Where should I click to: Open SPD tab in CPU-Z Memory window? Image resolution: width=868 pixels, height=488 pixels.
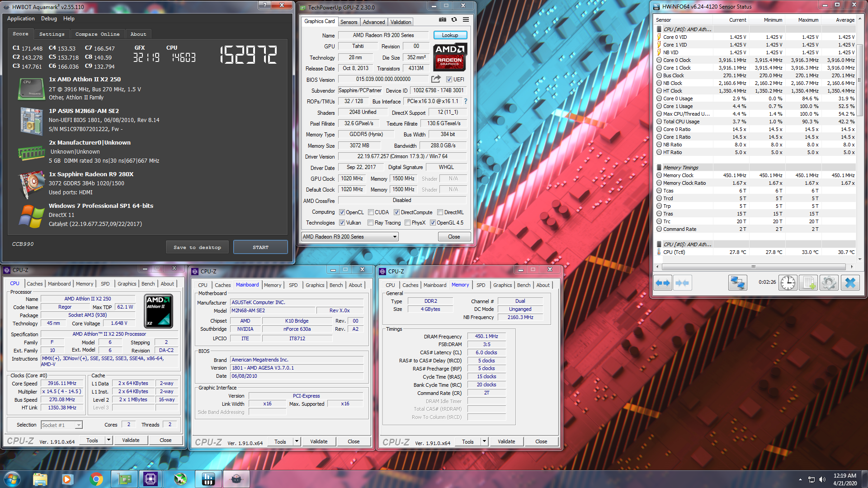pyautogui.click(x=481, y=285)
